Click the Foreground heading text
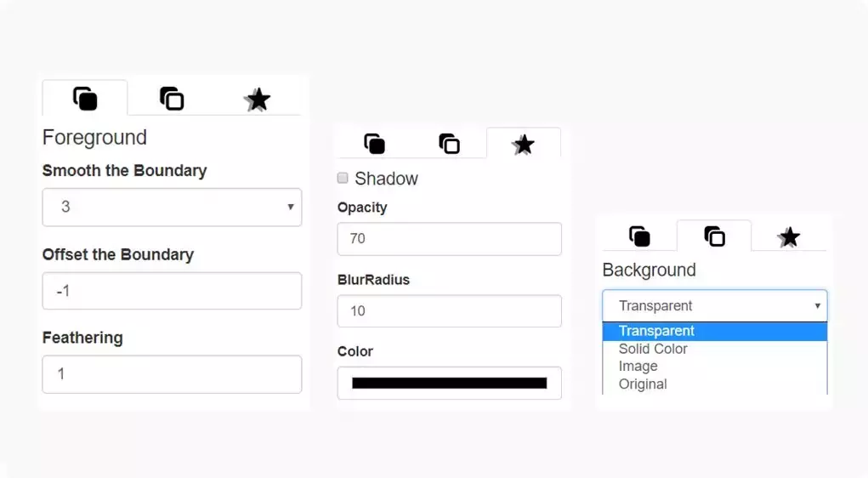This screenshot has width=868, height=478. tap(94, 138)
